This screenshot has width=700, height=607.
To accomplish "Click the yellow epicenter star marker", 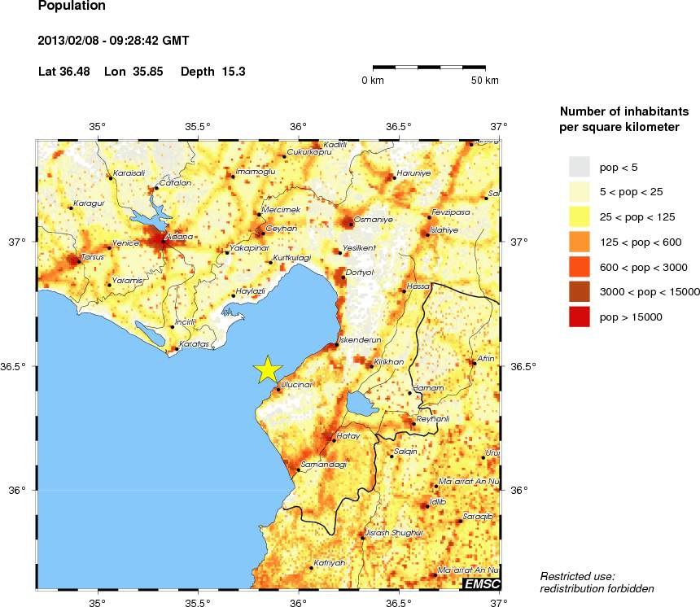I will 267,369.
